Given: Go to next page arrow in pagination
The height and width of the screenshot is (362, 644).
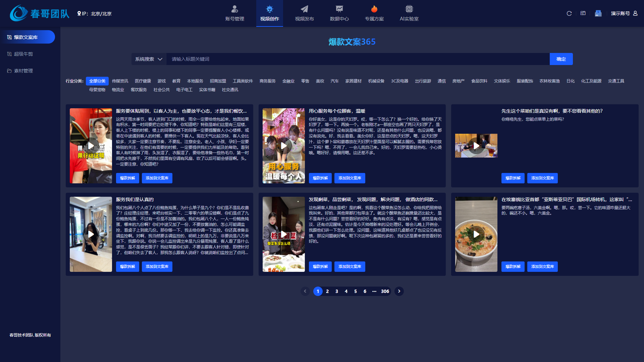Looking at the screenshot, I should pyautogui.click(x=399, y=291).
